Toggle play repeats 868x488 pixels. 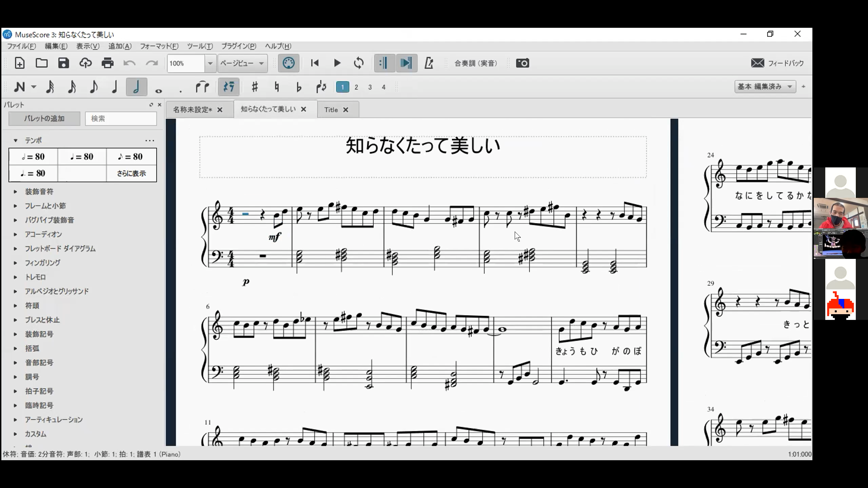pyautogui.click(x=384, y=63)
